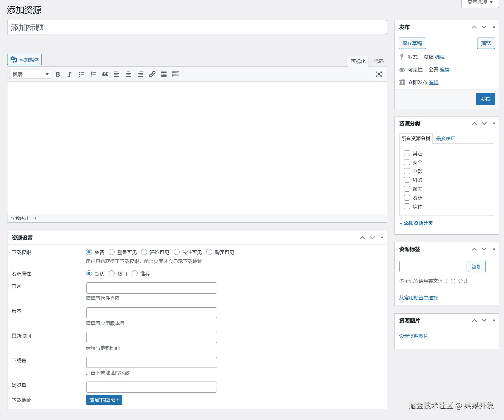504x420 pixels.
Task: Click the blue 发布 button
Action: click(485, 99)
